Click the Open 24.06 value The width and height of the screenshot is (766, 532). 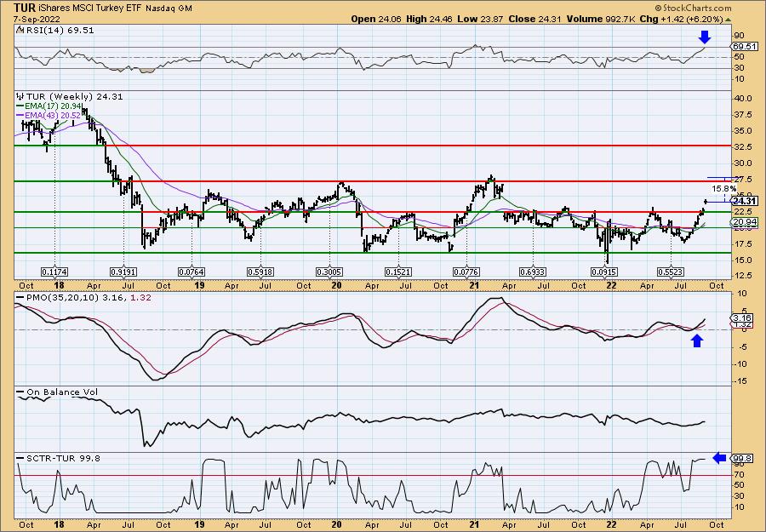tap(377, 19)
